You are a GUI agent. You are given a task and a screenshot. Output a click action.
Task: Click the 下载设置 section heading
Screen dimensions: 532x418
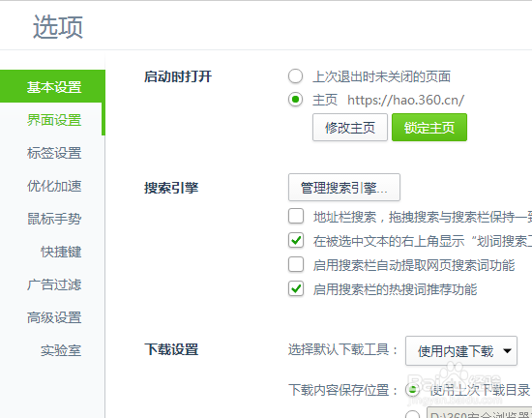[x=171, y=349]
